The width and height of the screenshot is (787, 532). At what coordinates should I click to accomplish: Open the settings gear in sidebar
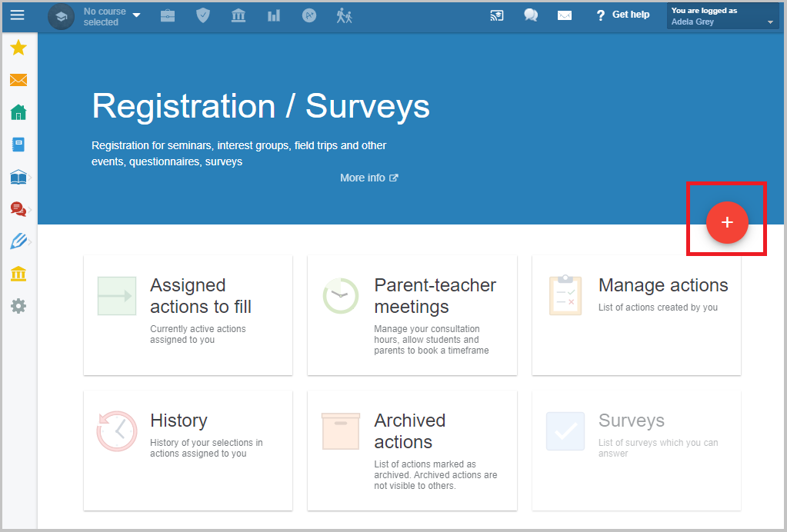click(18, 306)
